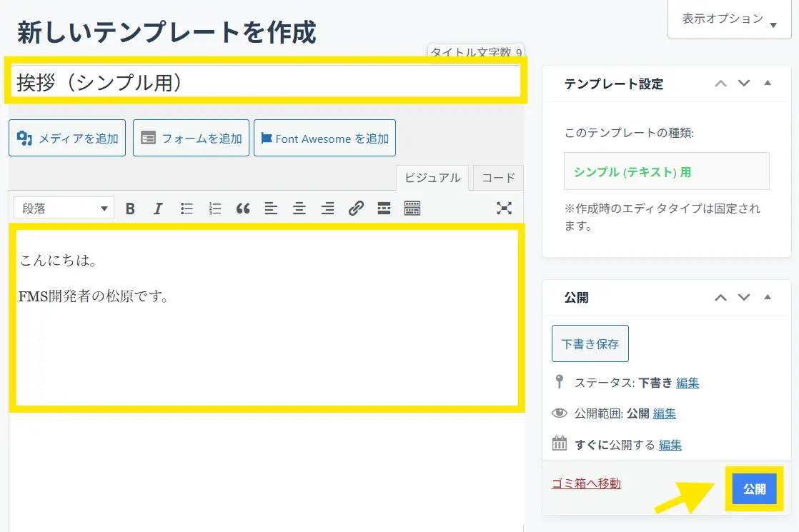Toggle the toolbar visibility keyboard icon
Screen dimensions: 799x532
point(412,209)
